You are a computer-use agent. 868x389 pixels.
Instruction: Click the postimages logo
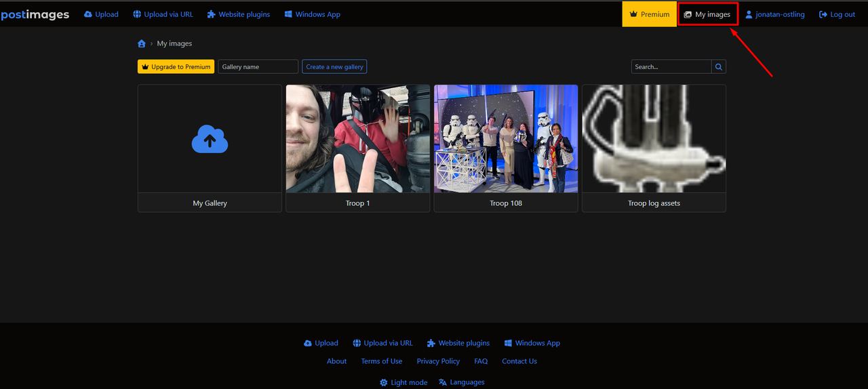pos(35,14)
